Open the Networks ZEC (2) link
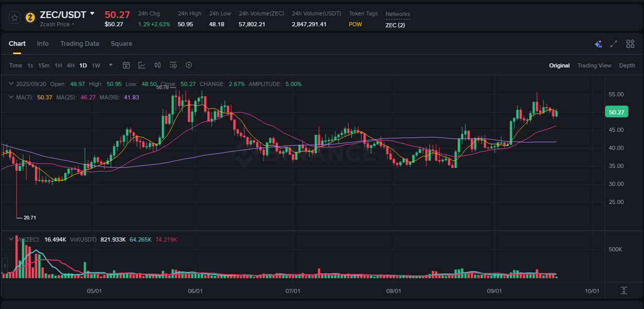This screenshot has height=309, width=644. point(395,24)
